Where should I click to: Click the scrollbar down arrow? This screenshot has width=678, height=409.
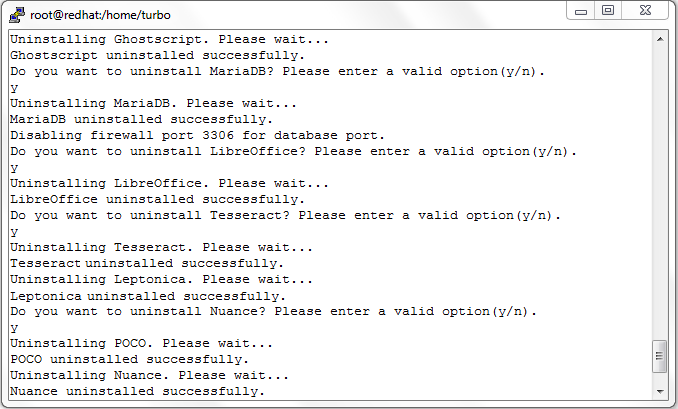pyautogui.click(x=660, y=391)
